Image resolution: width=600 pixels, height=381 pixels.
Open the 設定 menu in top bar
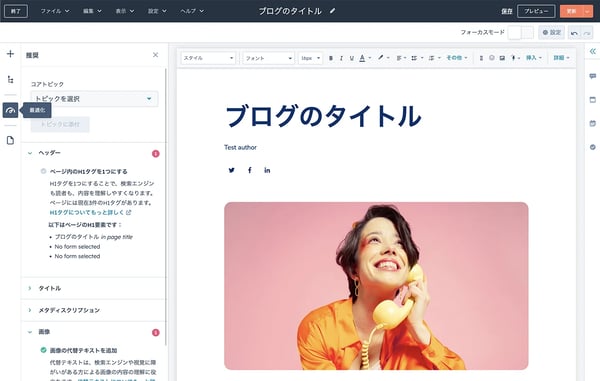click(x=157, y=11)
